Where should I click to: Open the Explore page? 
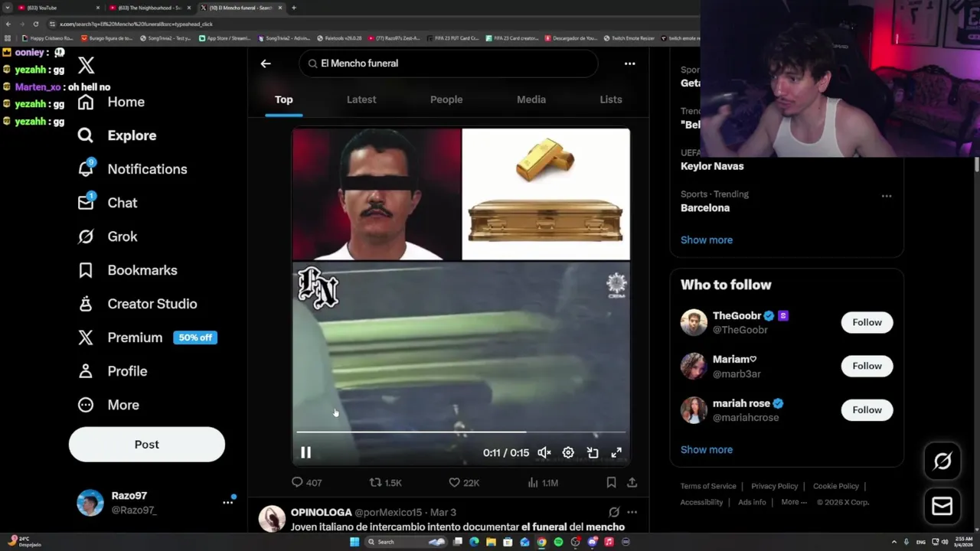116,135
